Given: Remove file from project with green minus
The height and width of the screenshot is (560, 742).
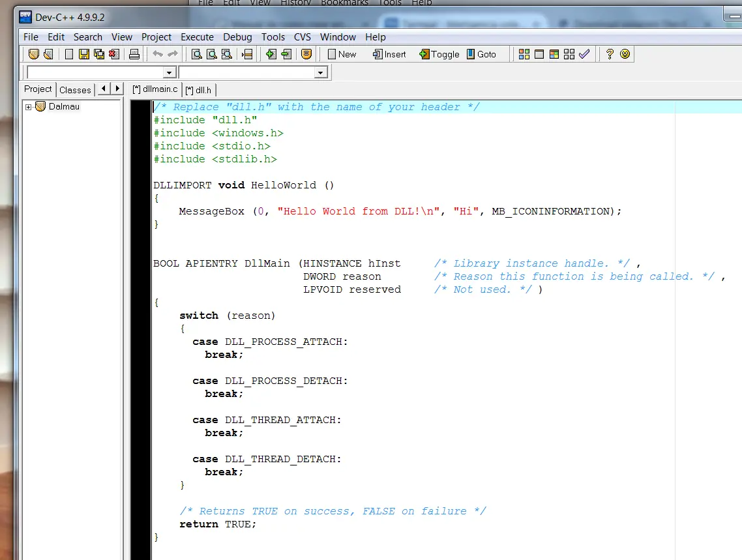Looking at the screenshot, I should point(286,54).
